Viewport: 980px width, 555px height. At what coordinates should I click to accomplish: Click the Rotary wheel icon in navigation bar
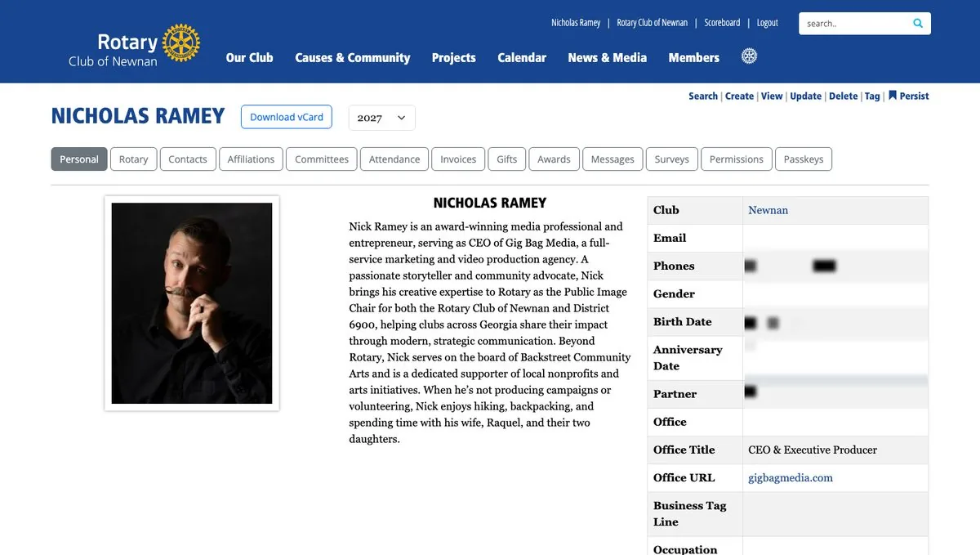749,56
